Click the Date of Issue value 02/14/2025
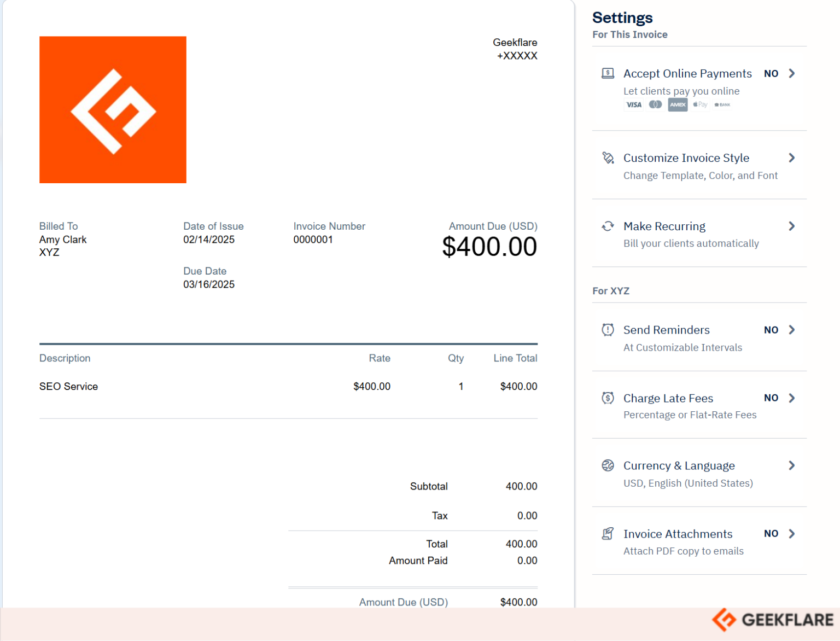The width and height of the screenshot is (840, 641). pyautogui.click(x=209, y=240)
